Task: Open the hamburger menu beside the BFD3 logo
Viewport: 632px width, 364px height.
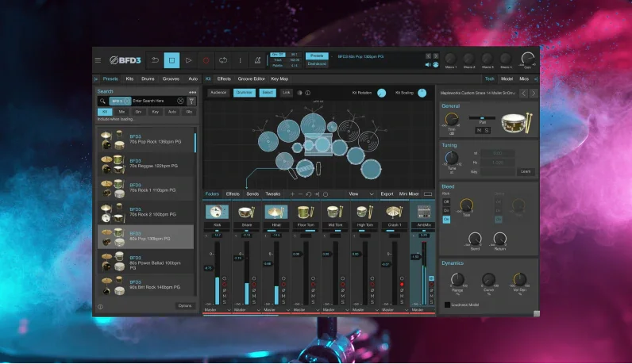Action: (98, 60)
